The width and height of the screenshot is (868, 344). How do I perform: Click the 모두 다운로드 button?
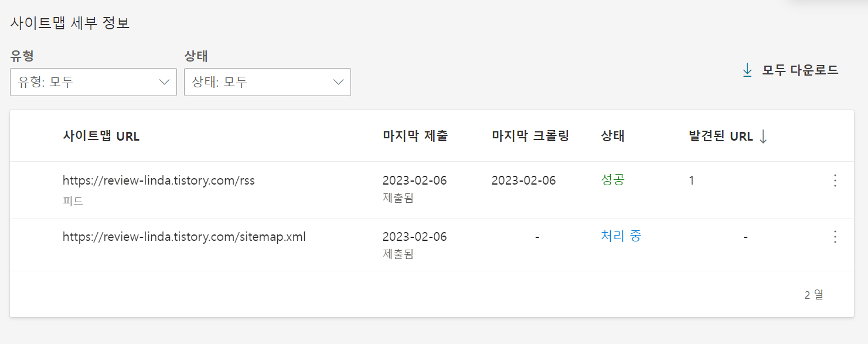click(x=791, y=70)
